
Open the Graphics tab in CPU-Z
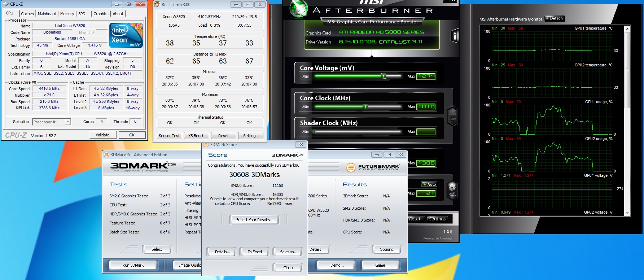101,14
